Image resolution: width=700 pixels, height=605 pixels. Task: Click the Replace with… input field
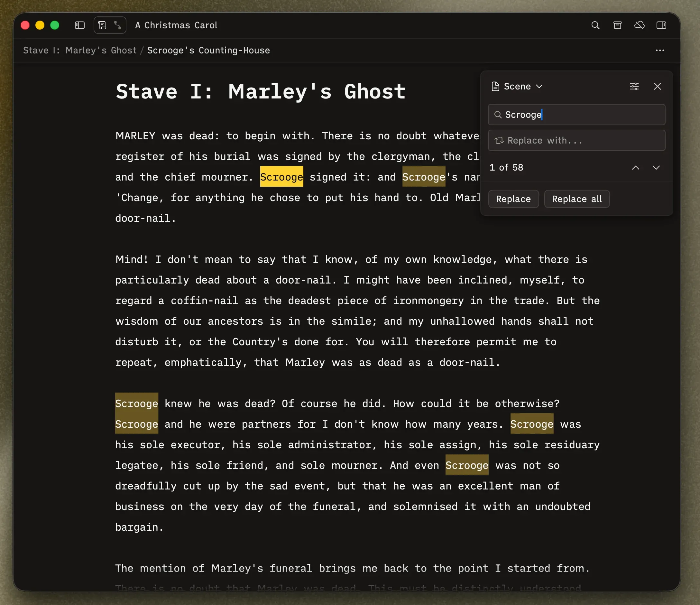click(577, 140)
